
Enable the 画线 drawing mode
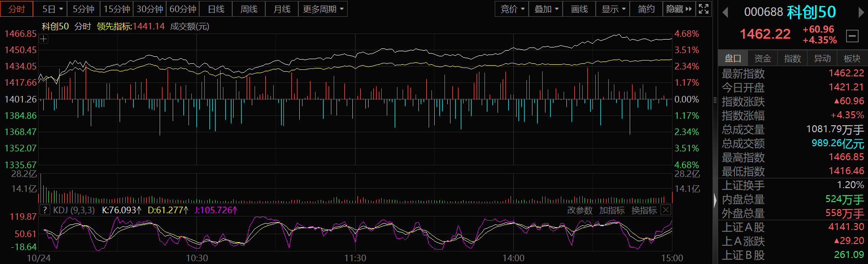(579, 9)
